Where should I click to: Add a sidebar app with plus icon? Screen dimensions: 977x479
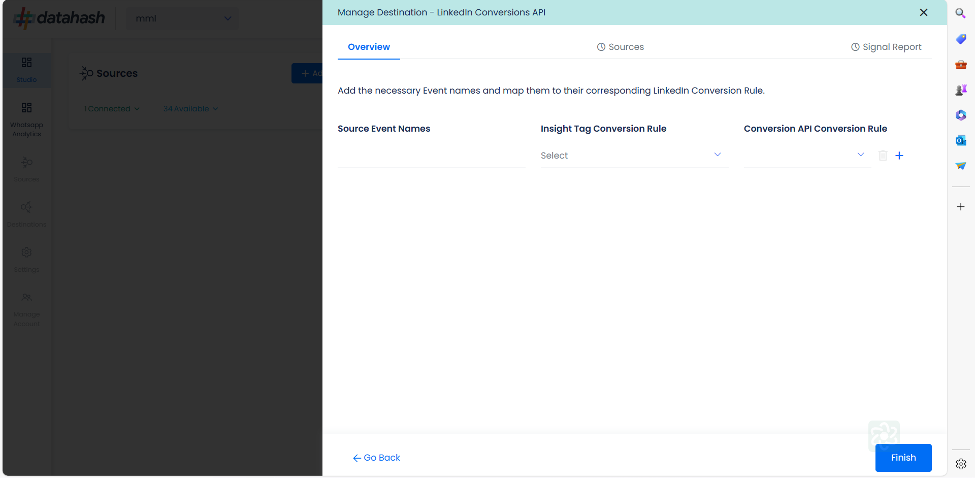[961, 206]
